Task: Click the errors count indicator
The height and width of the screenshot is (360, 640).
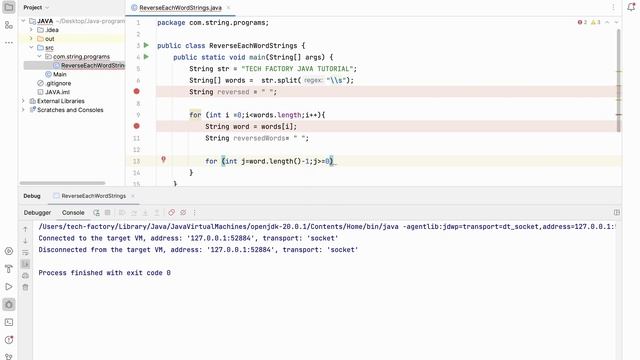Action: coord(582,22)
